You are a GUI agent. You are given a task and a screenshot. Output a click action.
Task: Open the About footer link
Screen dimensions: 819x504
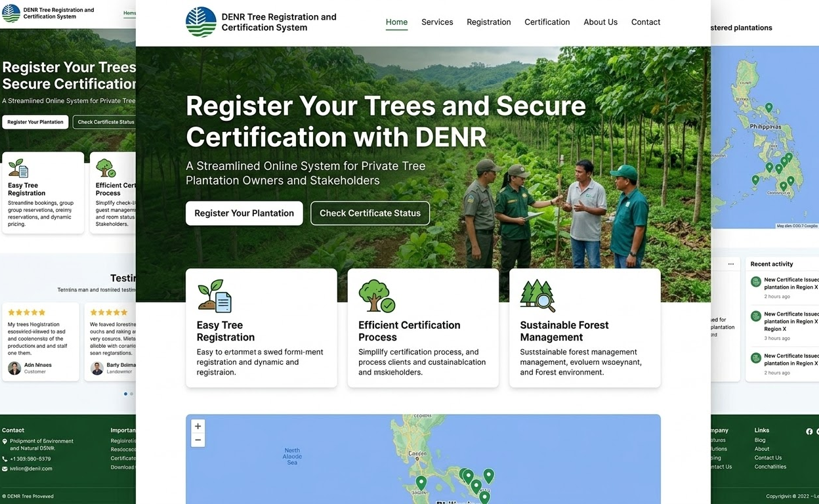click(762, 449)
